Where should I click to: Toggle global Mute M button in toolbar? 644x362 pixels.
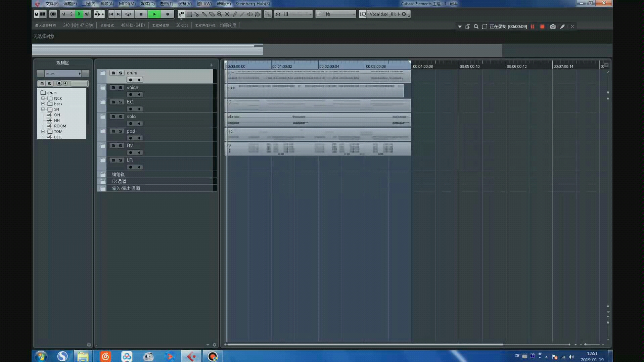63,14
